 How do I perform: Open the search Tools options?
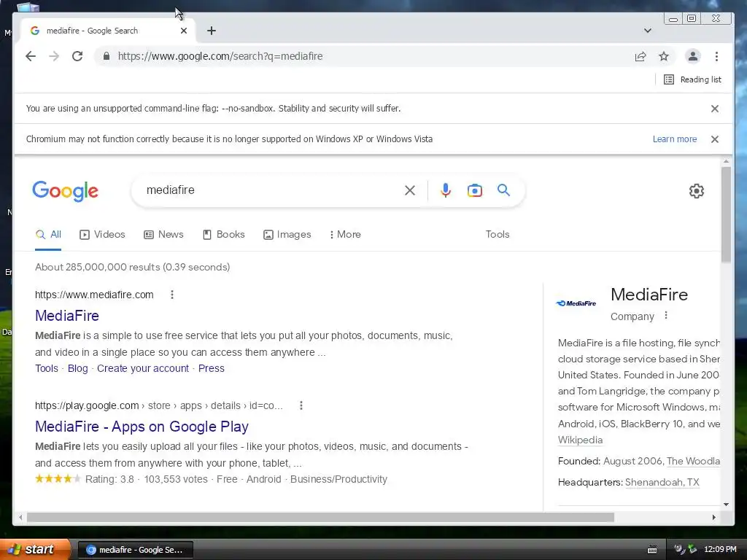498,234
